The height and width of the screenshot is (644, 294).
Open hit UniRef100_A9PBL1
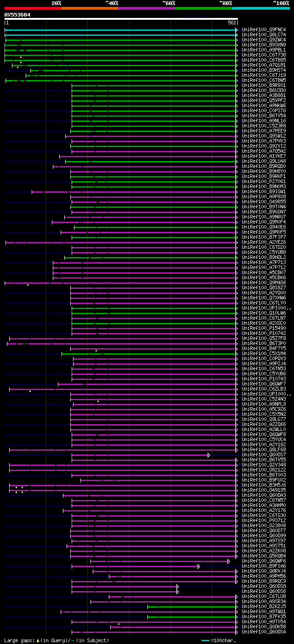coord(264,50)
